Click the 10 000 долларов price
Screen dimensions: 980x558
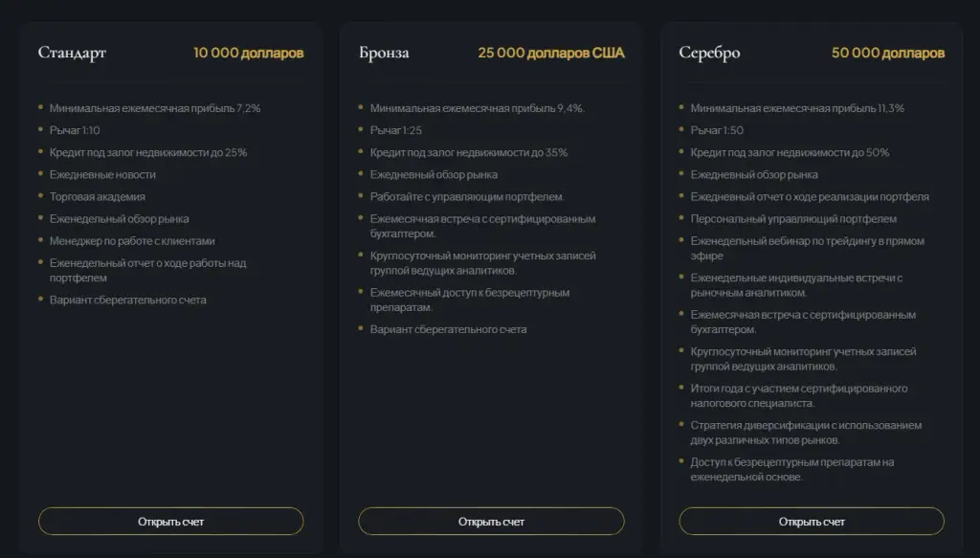(x=248, y=53)
